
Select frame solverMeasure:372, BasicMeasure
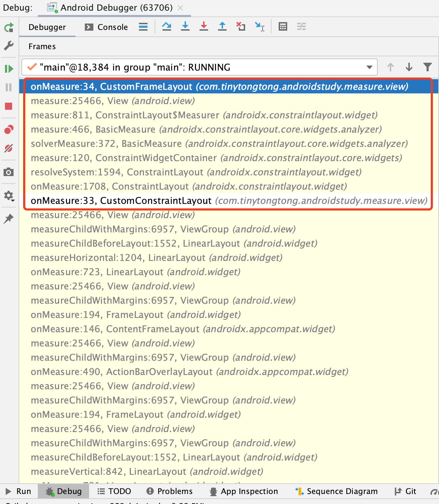tap(228, 144)
